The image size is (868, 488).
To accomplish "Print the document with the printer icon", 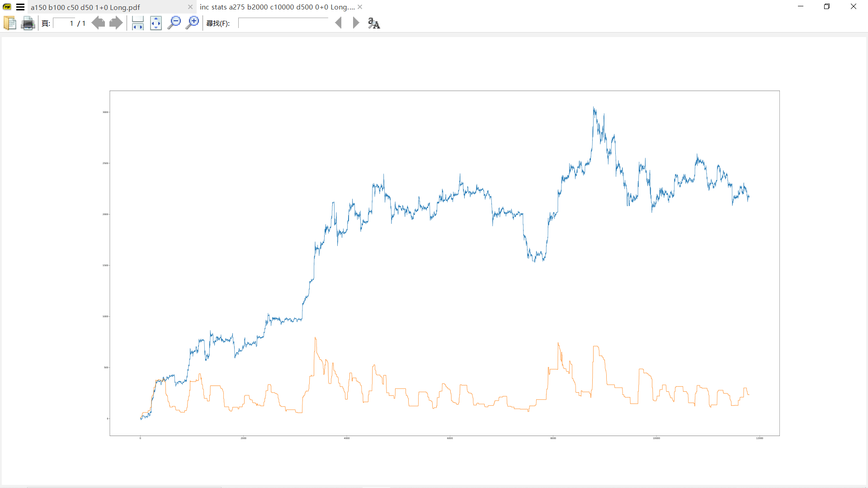I will (x=28, y=23).
